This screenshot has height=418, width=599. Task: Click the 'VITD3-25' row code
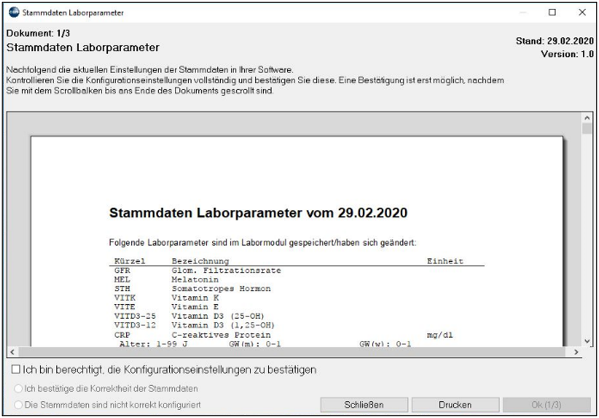click(135, 316)
